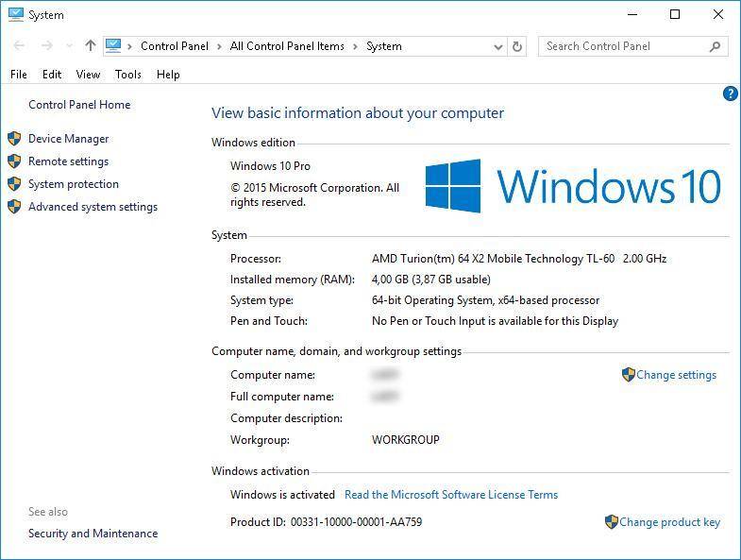This screenshot has width=741, height=560.
Task: Open the File menu
Action: click(x=19, y=75)
